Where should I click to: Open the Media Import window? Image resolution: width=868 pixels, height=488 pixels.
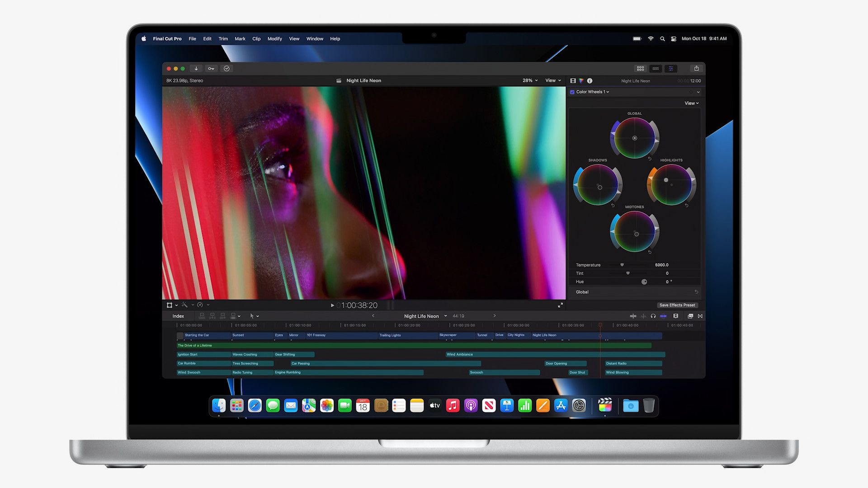pyautogui.click(x=196, y=68)
